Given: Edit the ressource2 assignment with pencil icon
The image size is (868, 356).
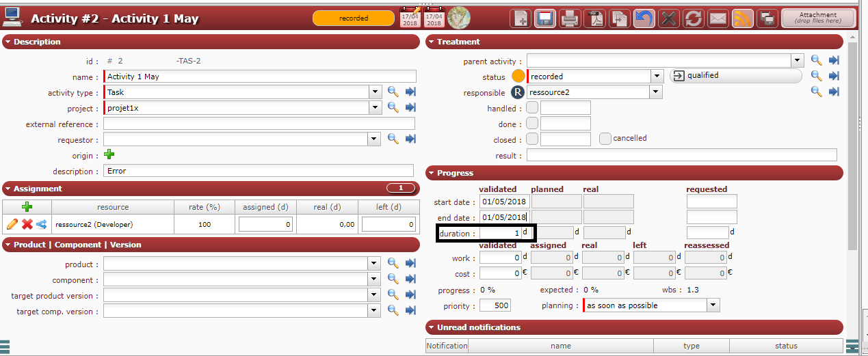Looking at the screenshot, I should pyautogui.click(x=12, y=224).
